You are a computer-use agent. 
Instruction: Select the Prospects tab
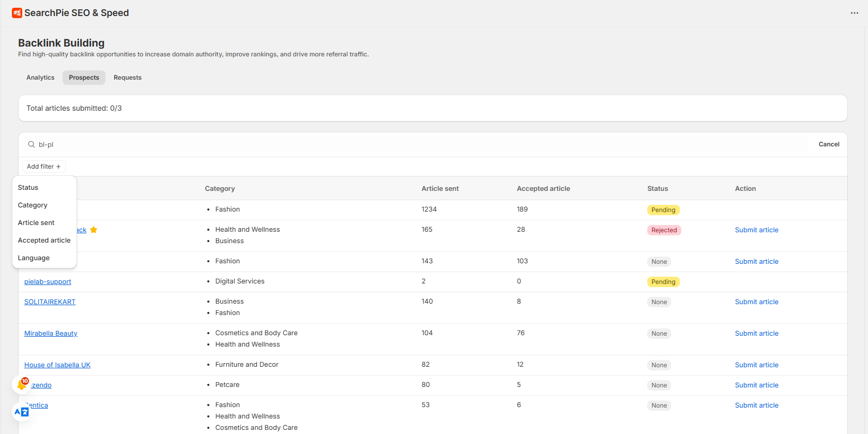(84, 78)
